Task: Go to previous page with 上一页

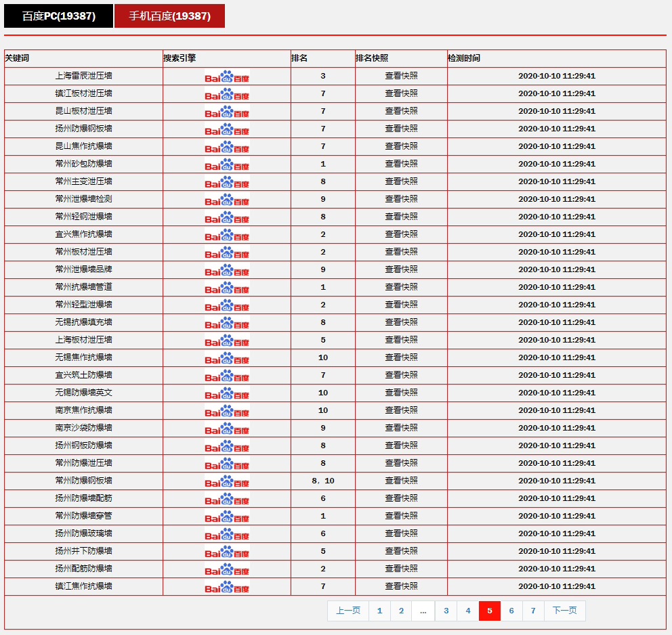Action: 348,611
